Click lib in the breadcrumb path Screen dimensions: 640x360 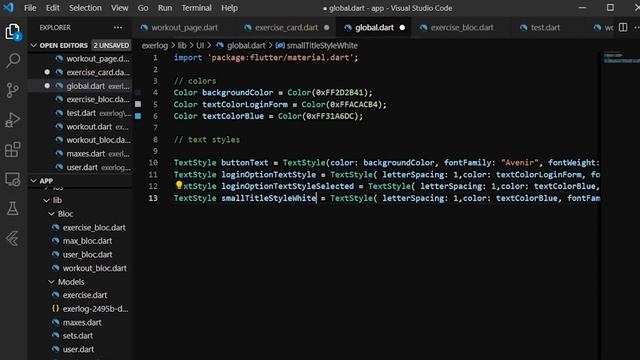182,45
